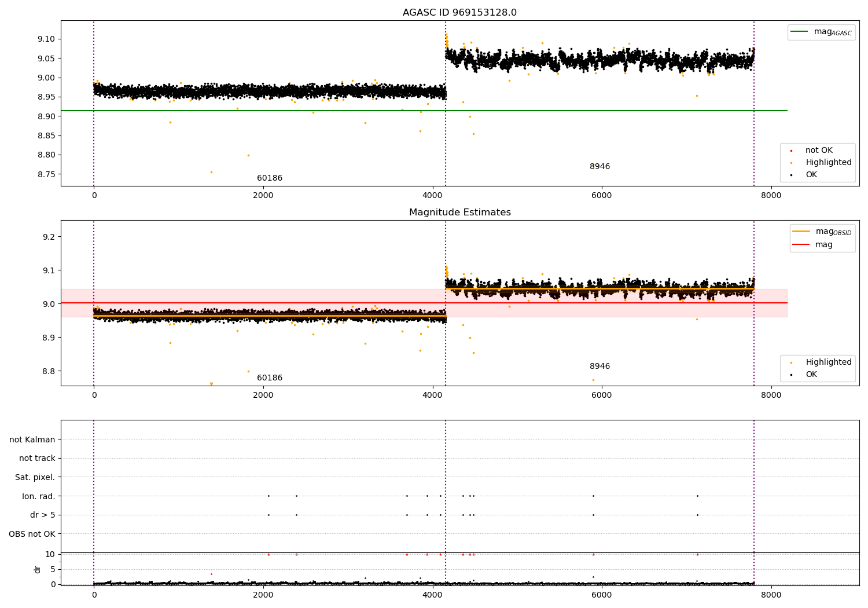The width and height of the screenshot is (868, 608).
Task: Click the '8946' annotation in Magnitude Estimates plot
Action: pos(599,367)
